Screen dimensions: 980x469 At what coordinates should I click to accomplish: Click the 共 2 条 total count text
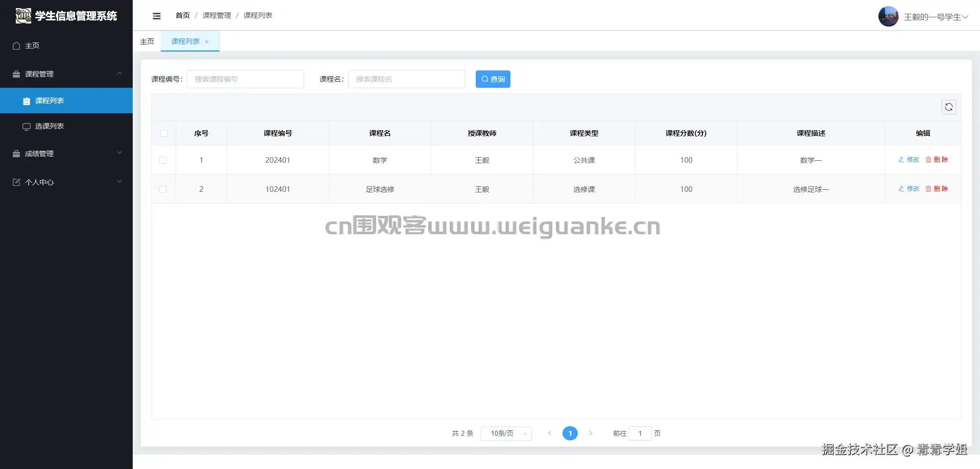[x=462, y=433]
